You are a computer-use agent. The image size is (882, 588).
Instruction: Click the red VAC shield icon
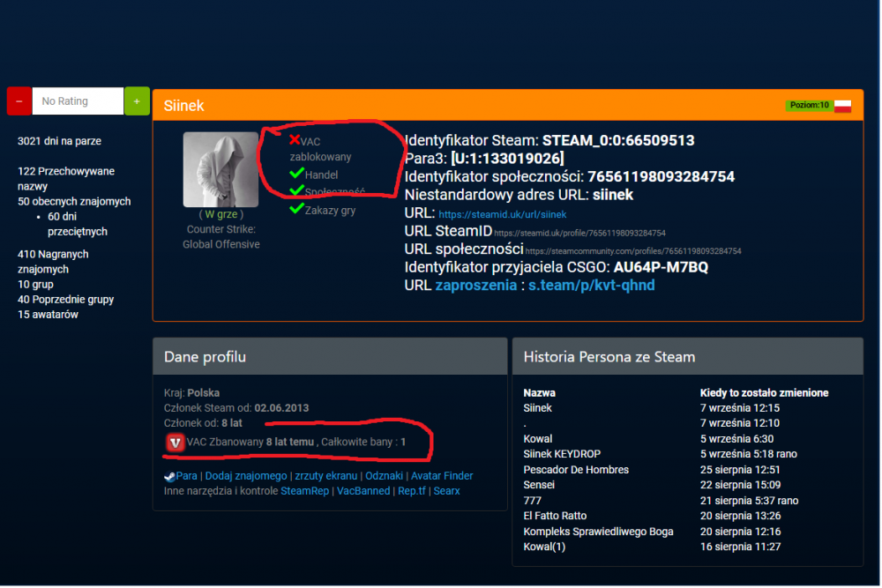pos(175,443)
